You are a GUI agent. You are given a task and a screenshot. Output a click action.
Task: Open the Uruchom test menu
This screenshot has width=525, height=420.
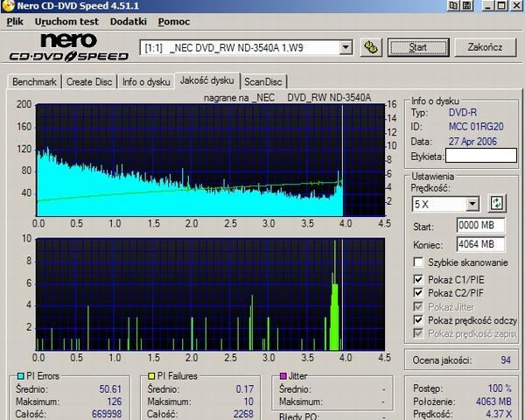pos(66,21)
